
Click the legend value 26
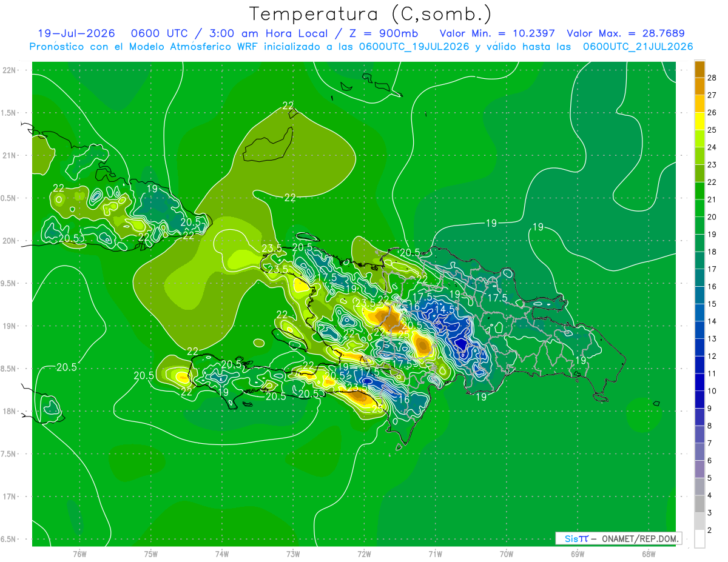tap(712, 112)
